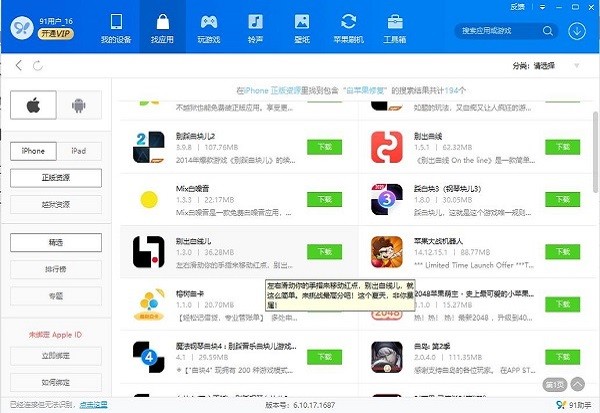Open the piano tiles 2 app icon
600x413 pixels.
148,147
